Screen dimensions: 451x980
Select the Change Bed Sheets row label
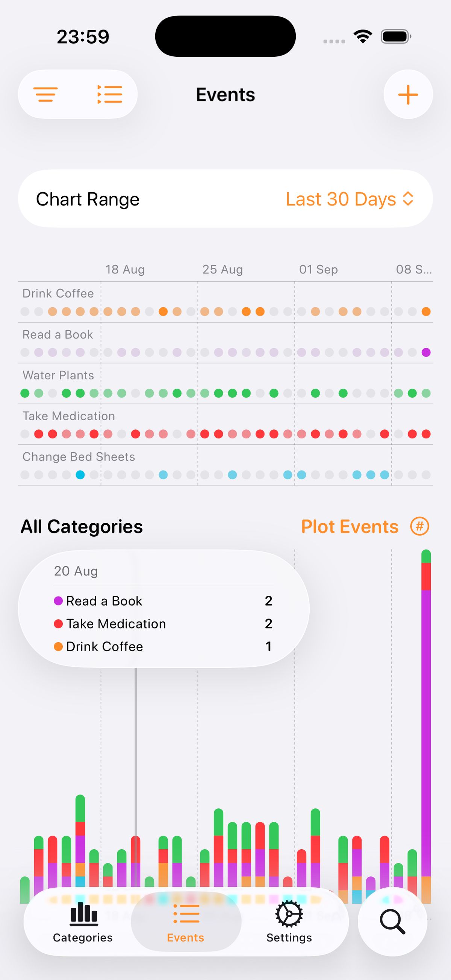coord(79,456)
